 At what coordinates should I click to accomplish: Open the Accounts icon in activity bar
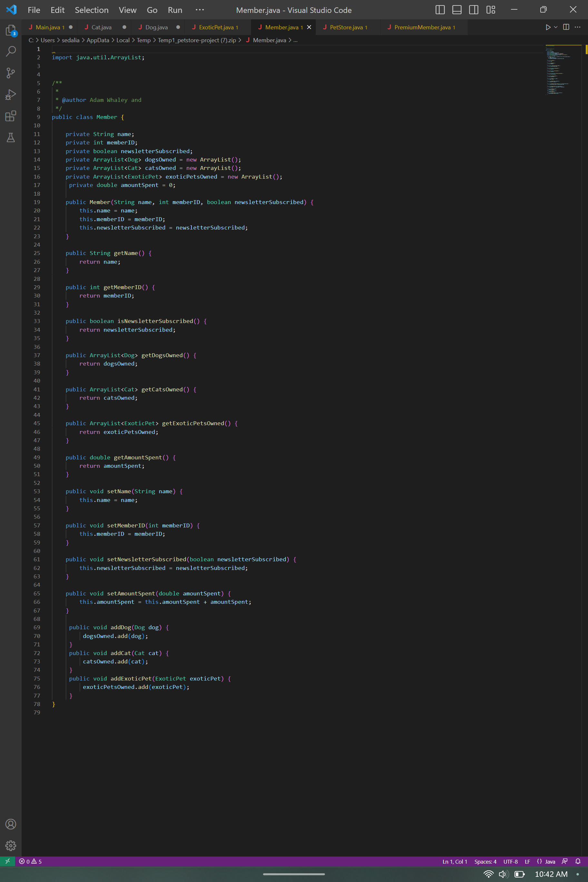[x=11, y=824]
